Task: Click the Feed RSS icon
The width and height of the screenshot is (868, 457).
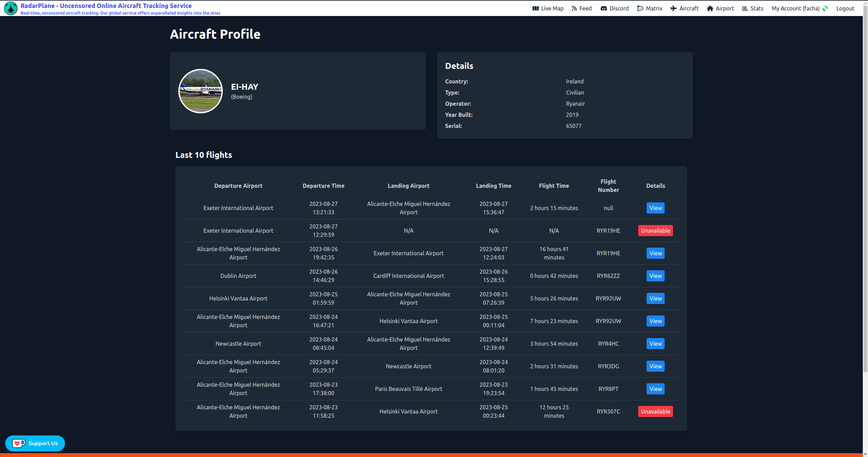Action: [x=574, y=8]
